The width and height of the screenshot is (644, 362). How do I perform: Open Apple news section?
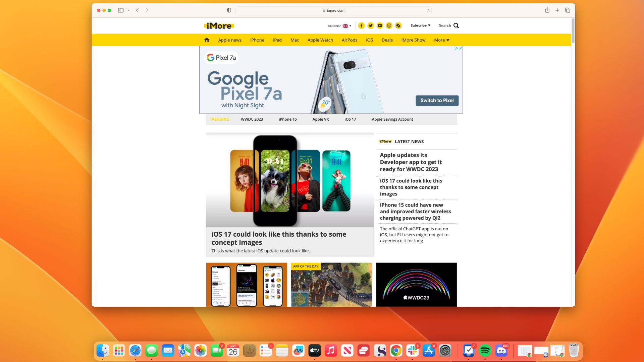click(230, 40)
